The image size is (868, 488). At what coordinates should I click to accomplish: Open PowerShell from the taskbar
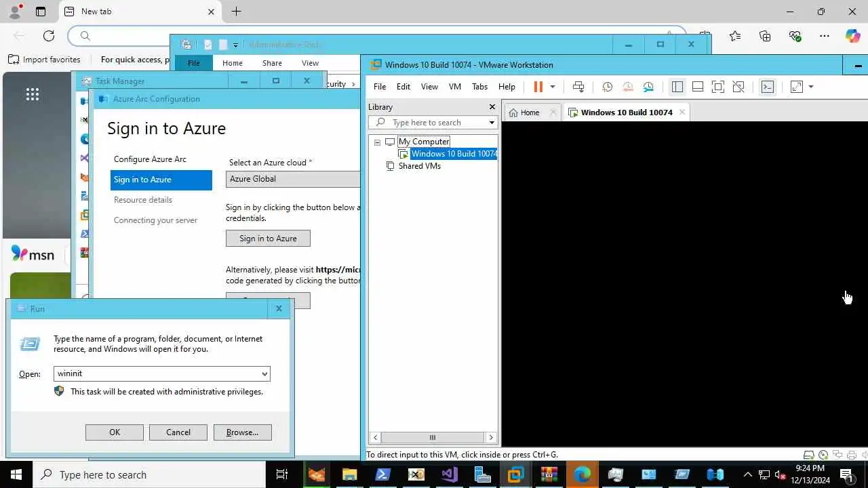(x=382, y=474)
